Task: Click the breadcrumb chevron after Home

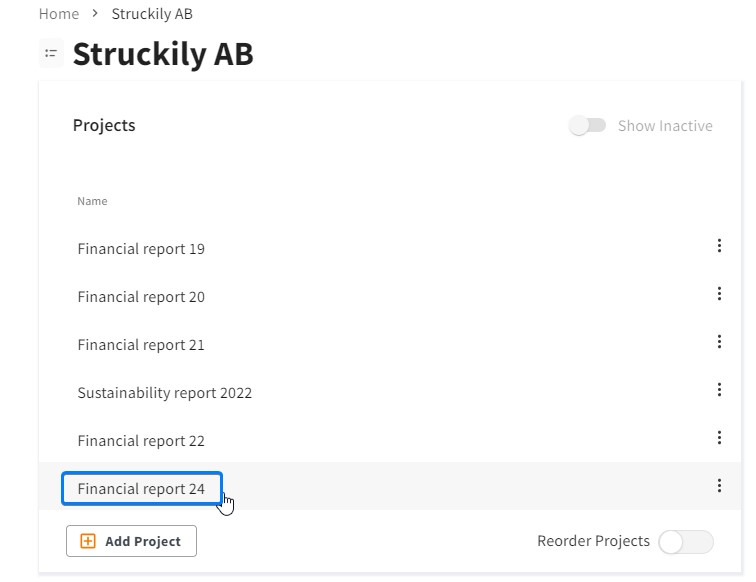Action: coord(95,14)
